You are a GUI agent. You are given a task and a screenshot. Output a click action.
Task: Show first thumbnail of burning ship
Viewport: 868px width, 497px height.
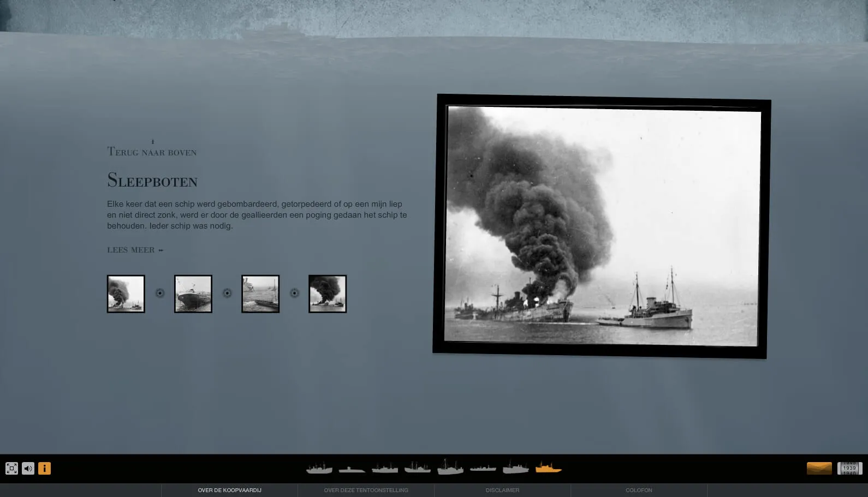pos(126,294)
